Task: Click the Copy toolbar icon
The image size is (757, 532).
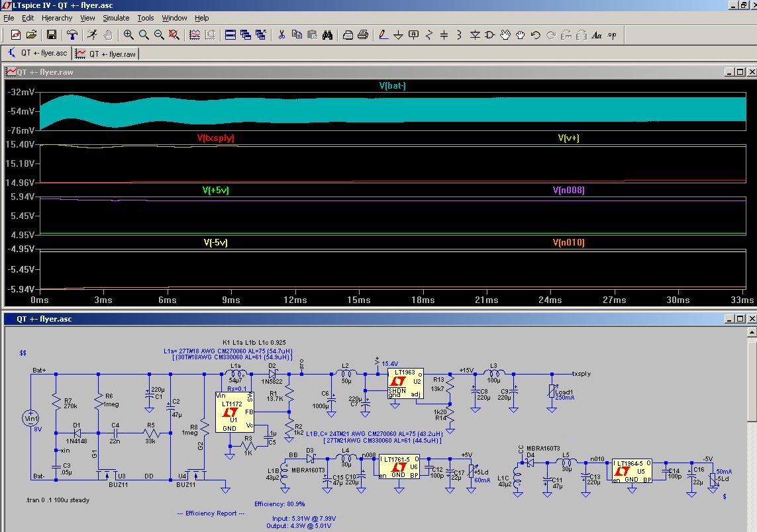Action: (x=297, y=34)
